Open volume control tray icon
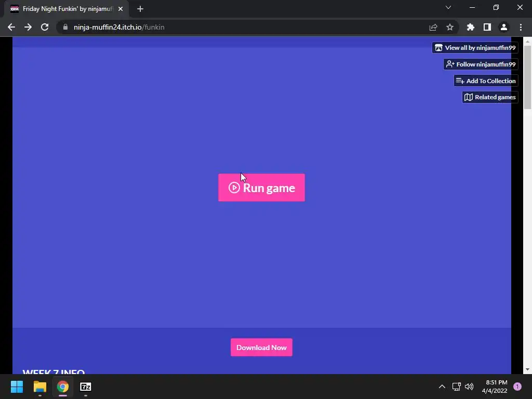The image size is (532, 399). [x=469, y=387]
